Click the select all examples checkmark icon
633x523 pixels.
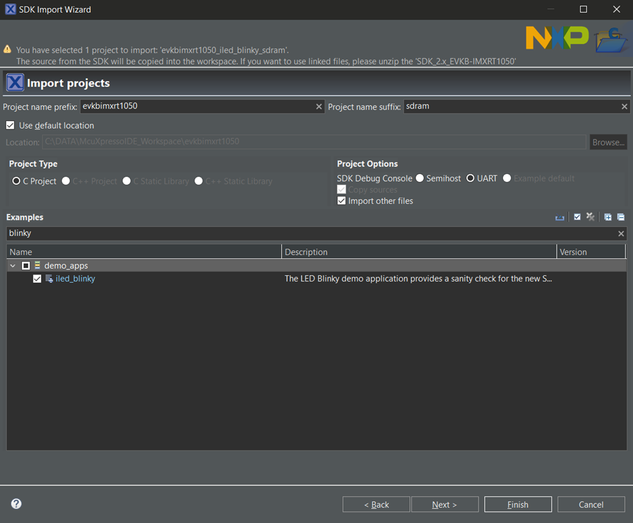point(577,217)
